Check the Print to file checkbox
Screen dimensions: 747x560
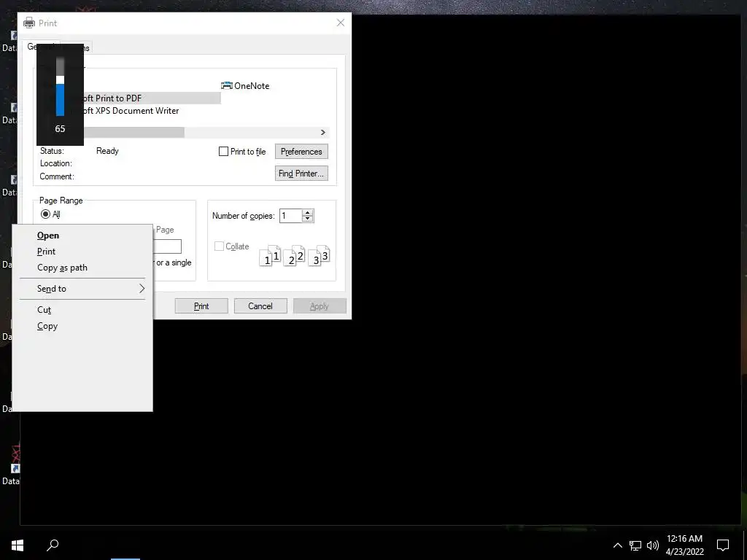pyautogui.click(x=223, y=152)
